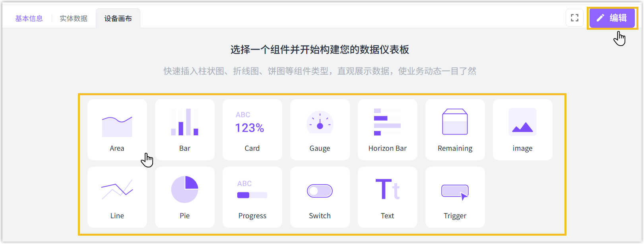
Task: Choose the Bar chart widget
Action: (x=184, y=129)
